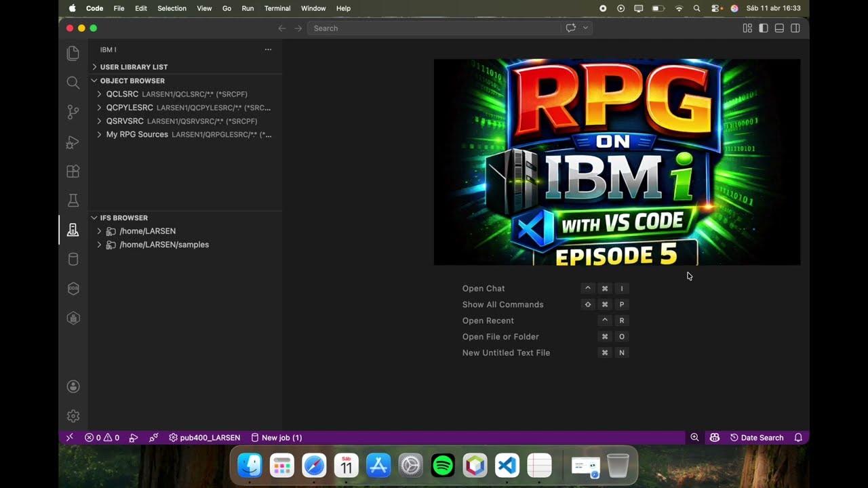
Task: Open the Source Control view
Action: click(x=73, y=113)
